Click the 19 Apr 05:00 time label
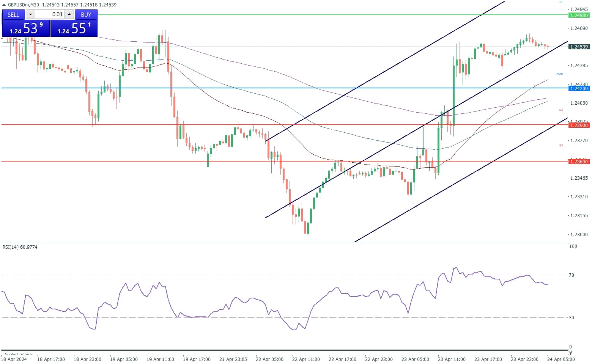 (124, 359)
